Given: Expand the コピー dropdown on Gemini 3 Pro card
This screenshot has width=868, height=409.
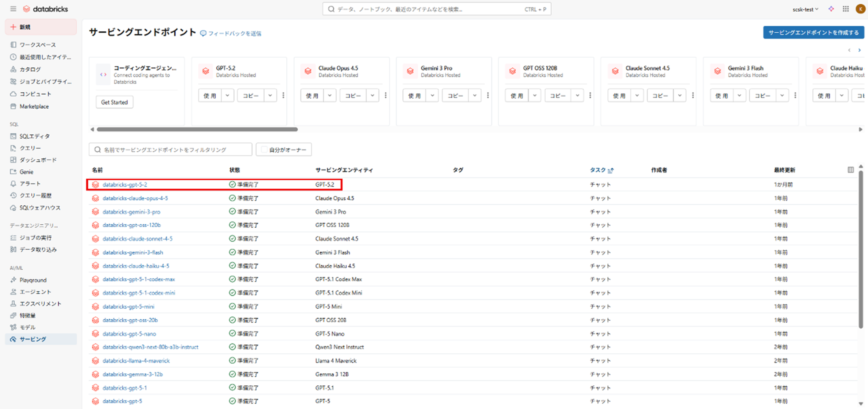Looking at the screenshot, I should 475,96.
